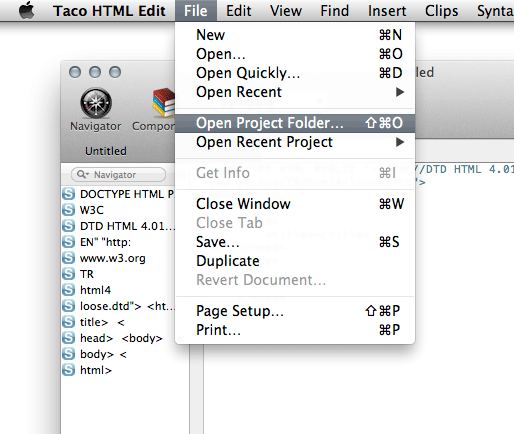Select title> row in Navigator
The width and height of the screenshot is (514, 434).
coord(118,322)
